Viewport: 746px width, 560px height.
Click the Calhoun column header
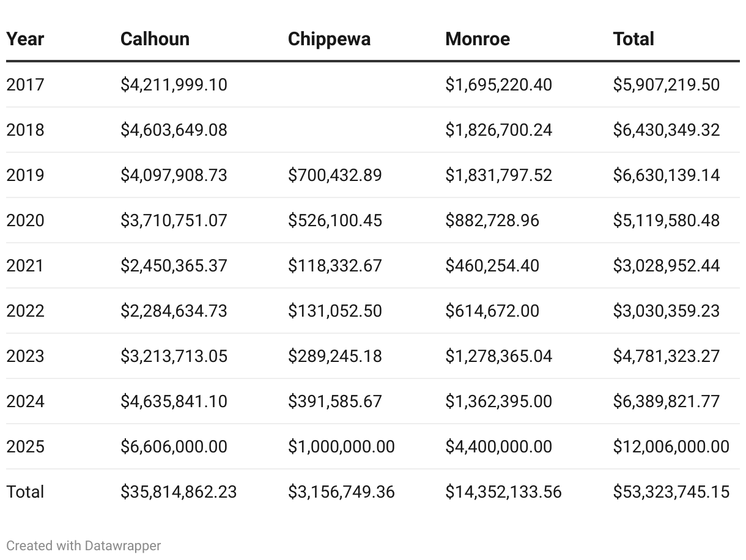(x=155, y=39)
